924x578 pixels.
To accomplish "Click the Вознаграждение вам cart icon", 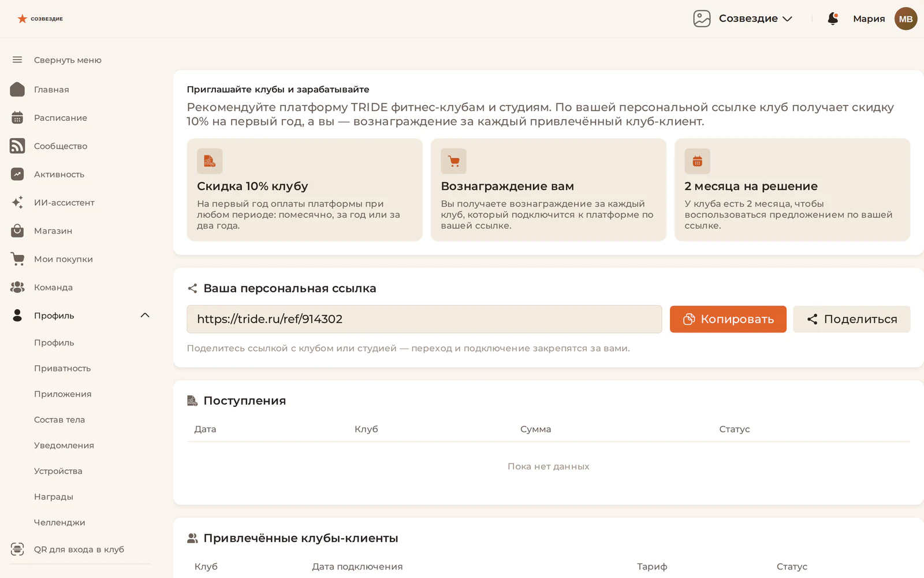I will [x=453, y=161].
